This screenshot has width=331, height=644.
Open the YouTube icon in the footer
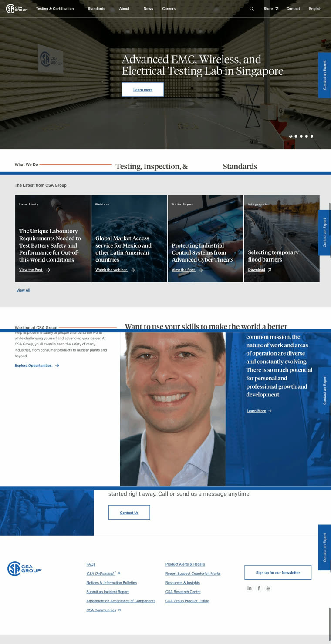268,588
